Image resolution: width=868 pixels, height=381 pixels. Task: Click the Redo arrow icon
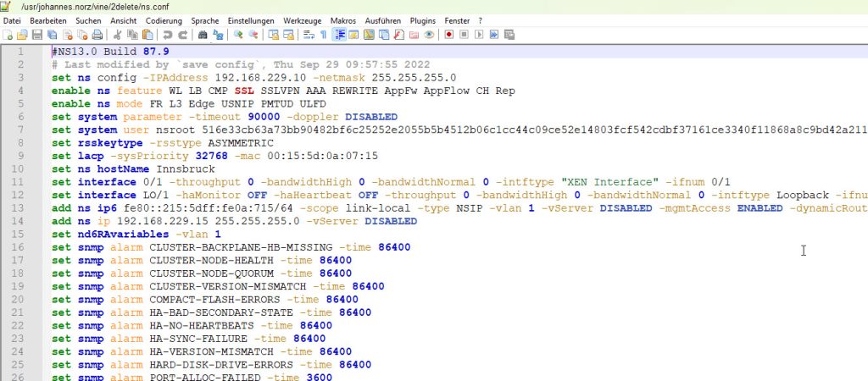(182, 35)
